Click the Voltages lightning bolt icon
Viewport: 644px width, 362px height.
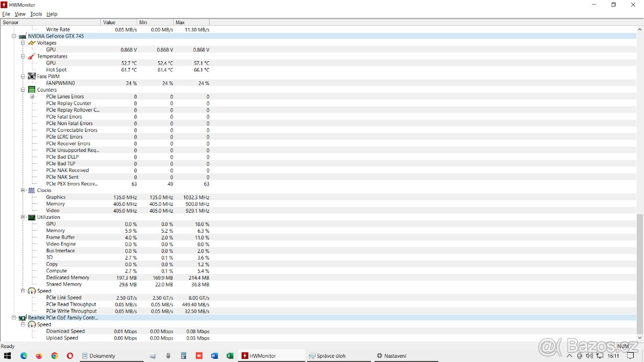tap(32, 43)
